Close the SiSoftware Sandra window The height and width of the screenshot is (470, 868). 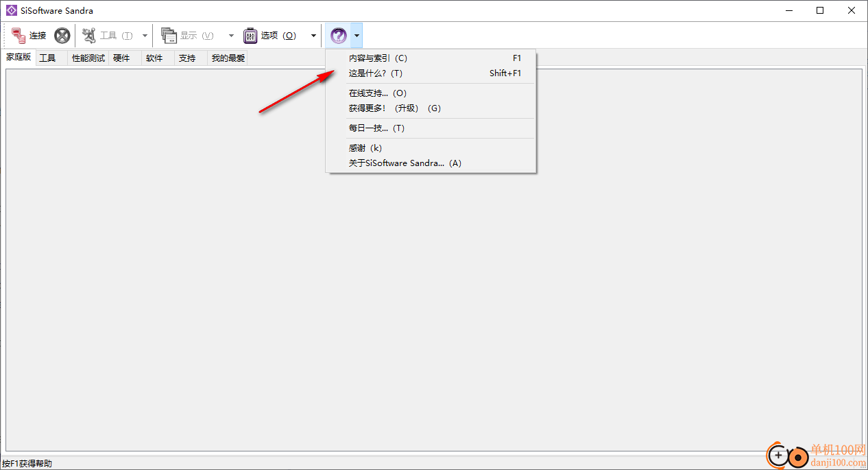click(x=852, y=10)
